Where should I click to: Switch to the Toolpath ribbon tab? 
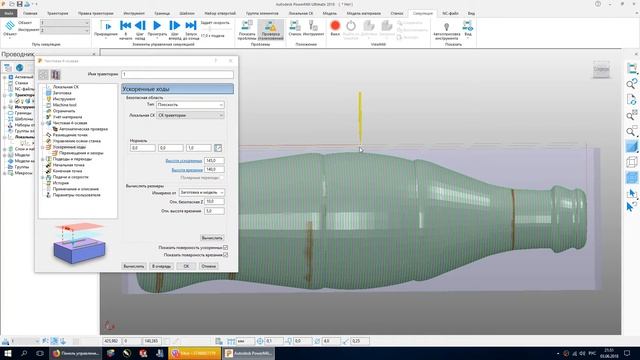coord(58,13)
